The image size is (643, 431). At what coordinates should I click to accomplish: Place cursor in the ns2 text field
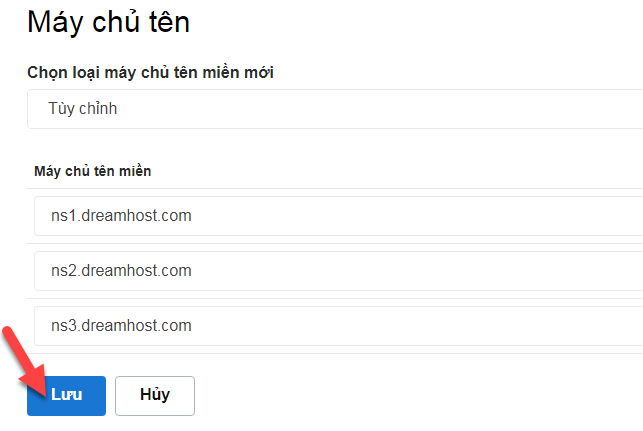[121, 271]
